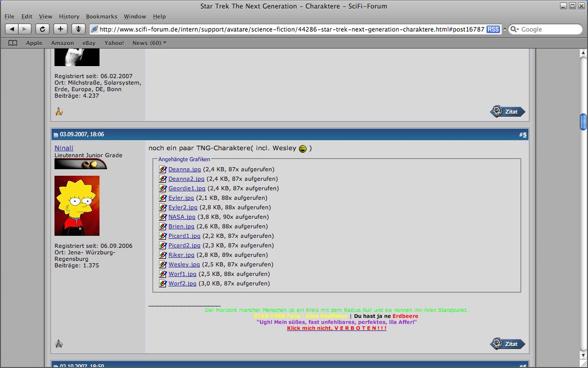Expand the News (60) bookmarks dropdown
Screen dimensions: 588x368
(149, 43)
